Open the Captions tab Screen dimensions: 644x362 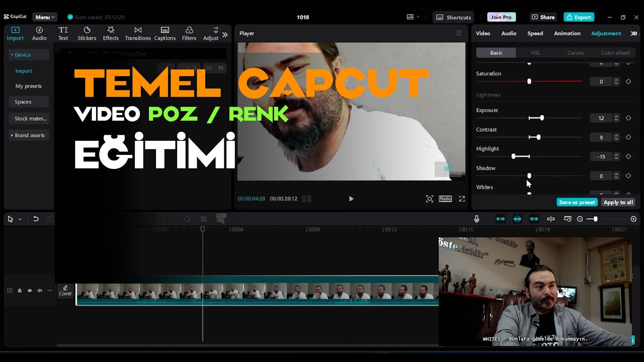click(x=165, y=34)
